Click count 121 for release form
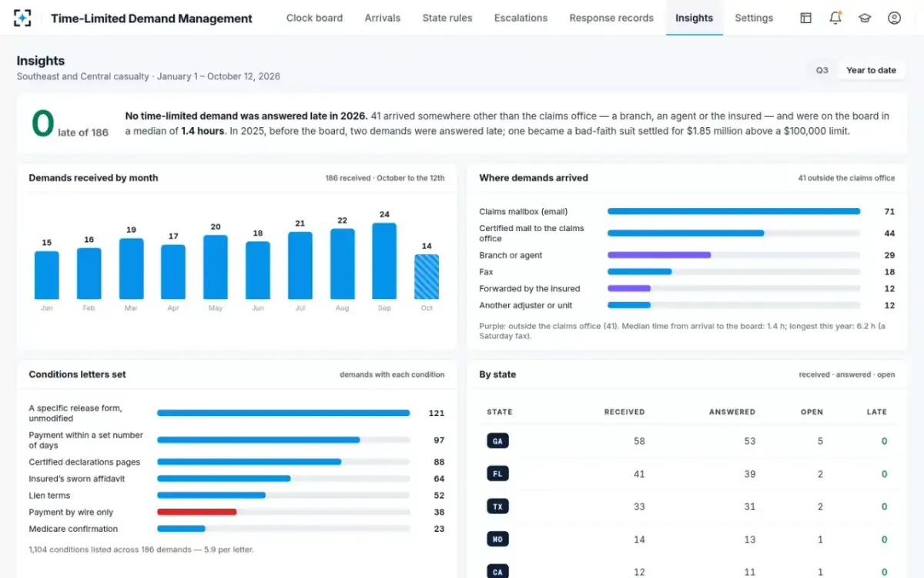The width and height of the screenshot is (924, 578). tap(437, 413)
